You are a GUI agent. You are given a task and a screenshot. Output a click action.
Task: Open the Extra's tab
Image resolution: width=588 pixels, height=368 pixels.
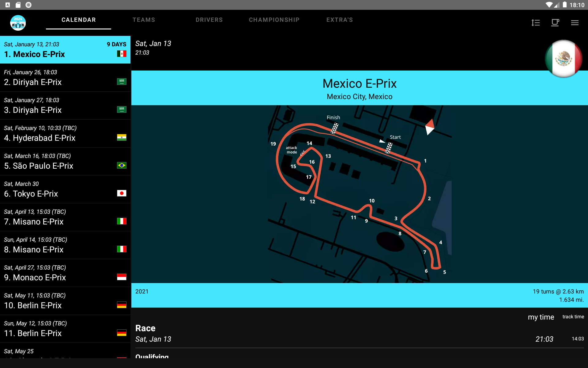pyautogui.click(x=340, y=20)
